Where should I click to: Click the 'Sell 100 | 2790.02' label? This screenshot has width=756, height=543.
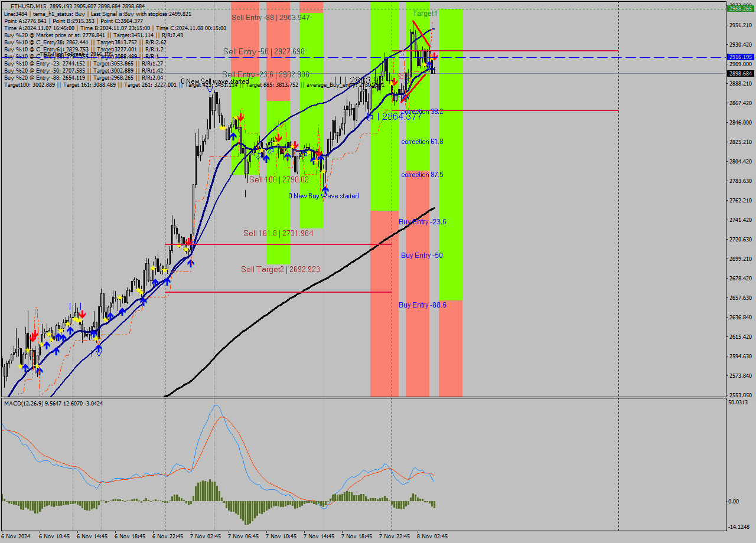click(x=279, y=179)
